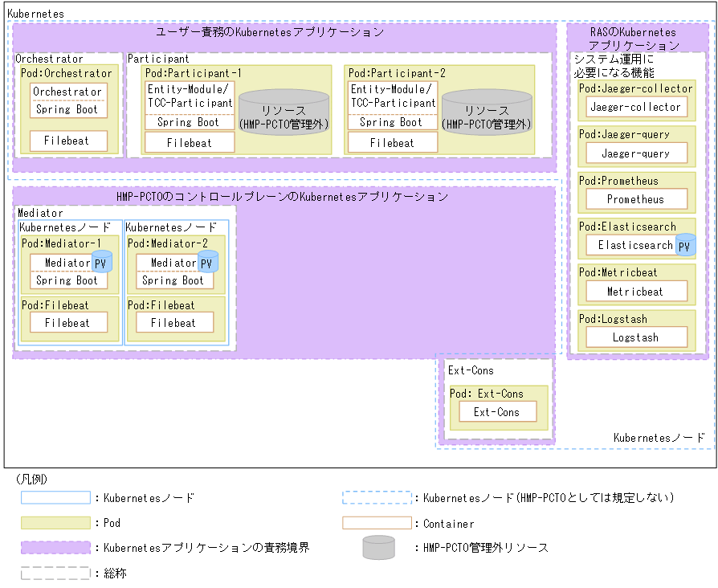Screen dimensions: 718x588
Task: Open the RASのKubernetesアプリケーション section
Action: [634, 37]
